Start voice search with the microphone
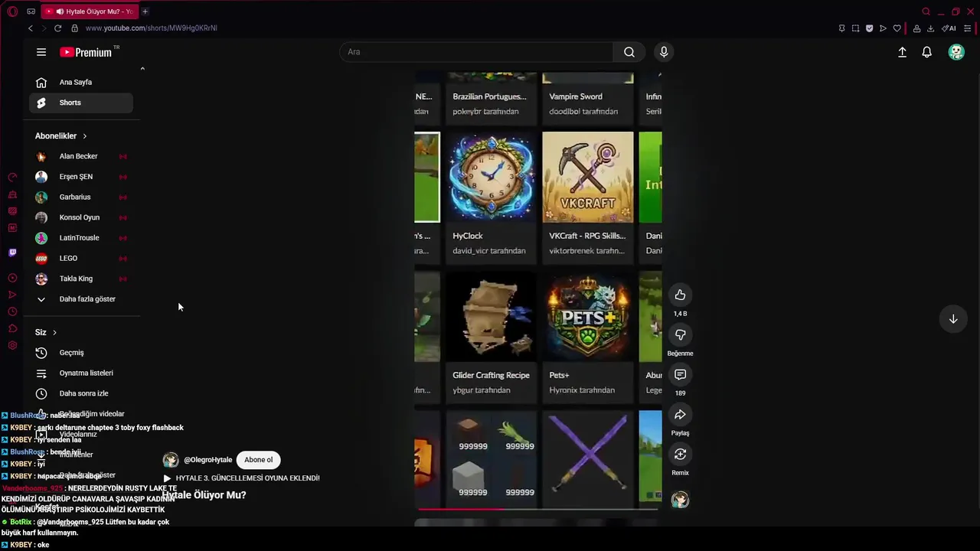980x551 pixels. pyautogui.click(x=664, y=52)
